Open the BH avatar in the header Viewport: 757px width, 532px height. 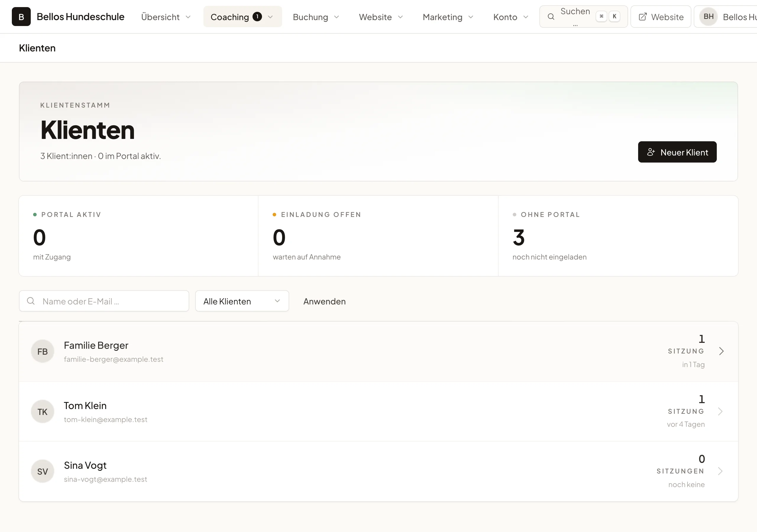(709, 17)
